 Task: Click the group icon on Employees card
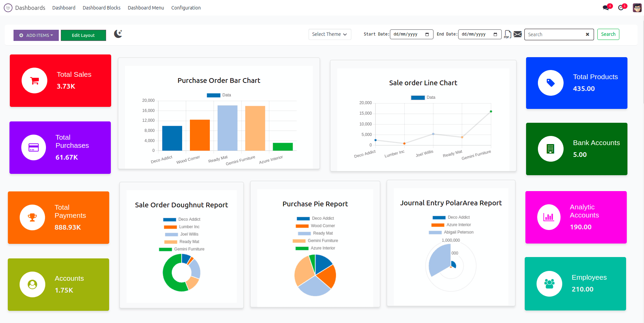tap(549, 284)
